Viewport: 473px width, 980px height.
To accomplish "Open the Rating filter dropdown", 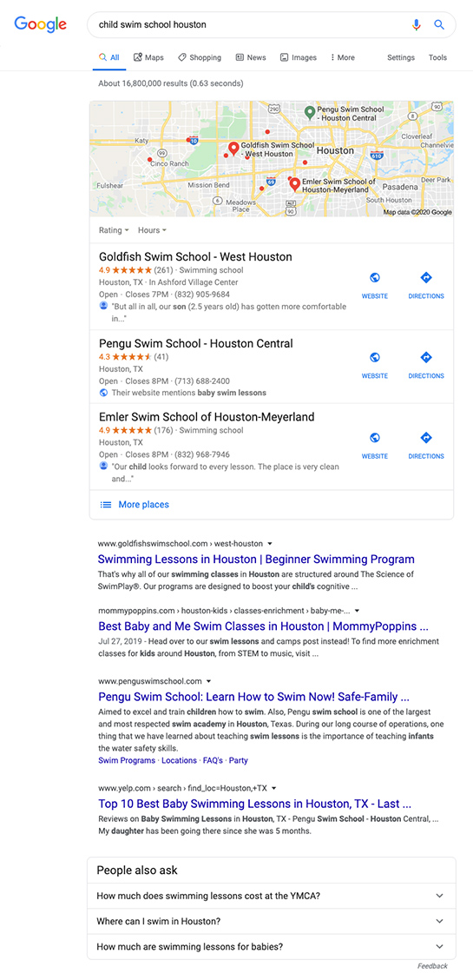I will click(114, 230).
